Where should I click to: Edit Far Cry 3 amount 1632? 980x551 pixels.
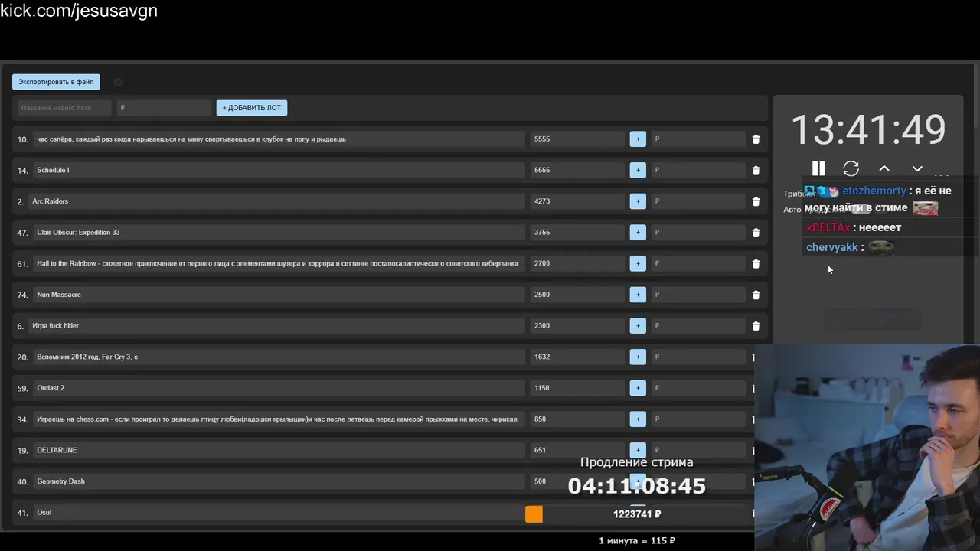(577, 357)
